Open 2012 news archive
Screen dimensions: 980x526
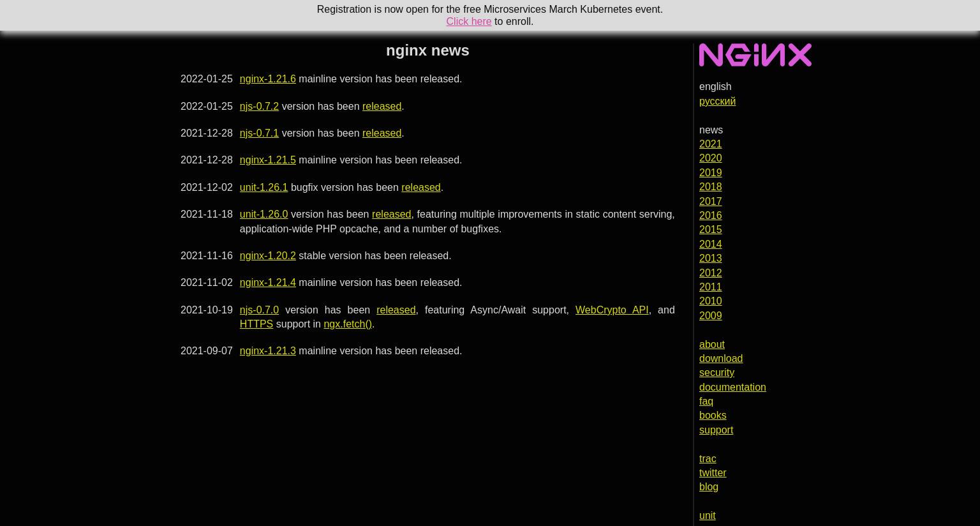(x=710, y=273)
